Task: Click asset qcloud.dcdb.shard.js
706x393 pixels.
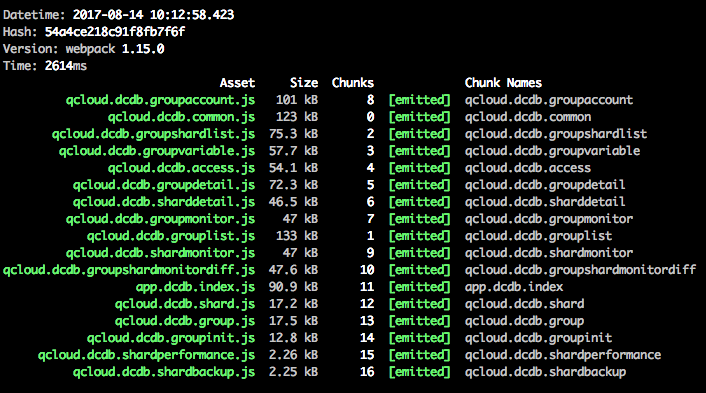Action: click(x=185, y=304)
